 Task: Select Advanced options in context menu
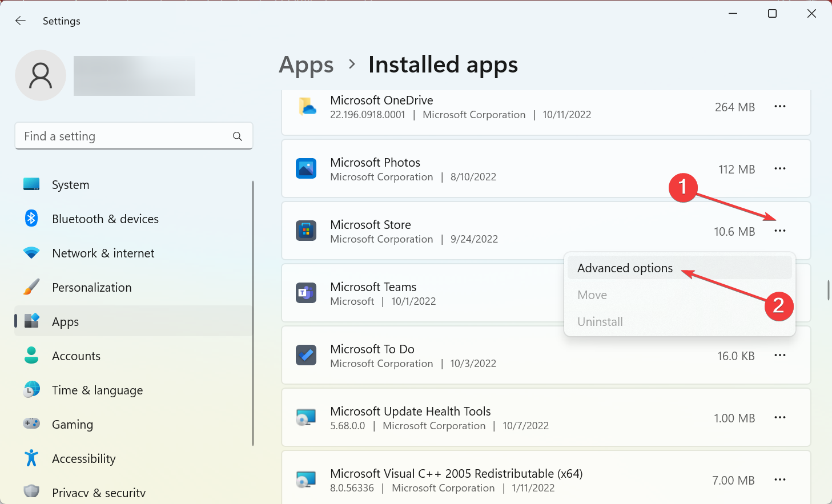pyautogui.click(x=680, y=268)
